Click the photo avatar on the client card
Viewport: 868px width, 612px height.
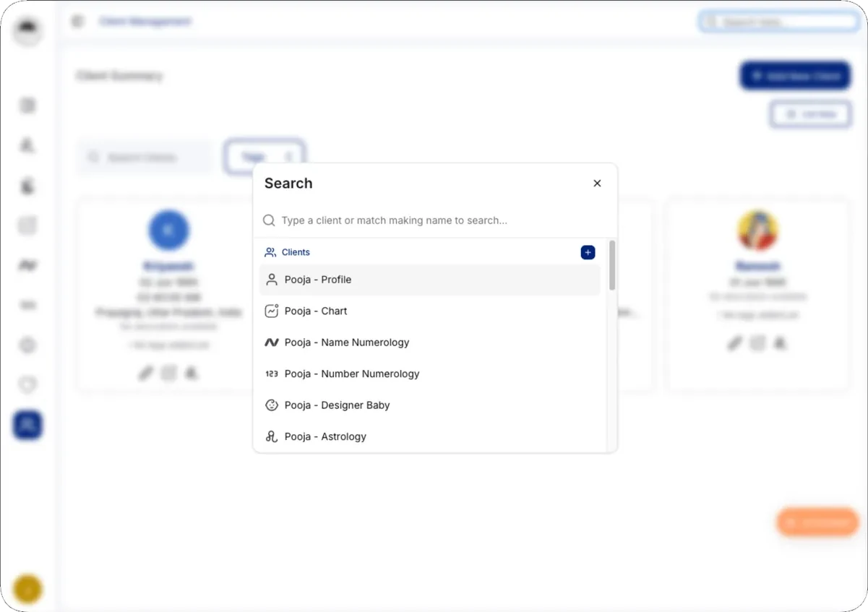click(x=757, y=230)
